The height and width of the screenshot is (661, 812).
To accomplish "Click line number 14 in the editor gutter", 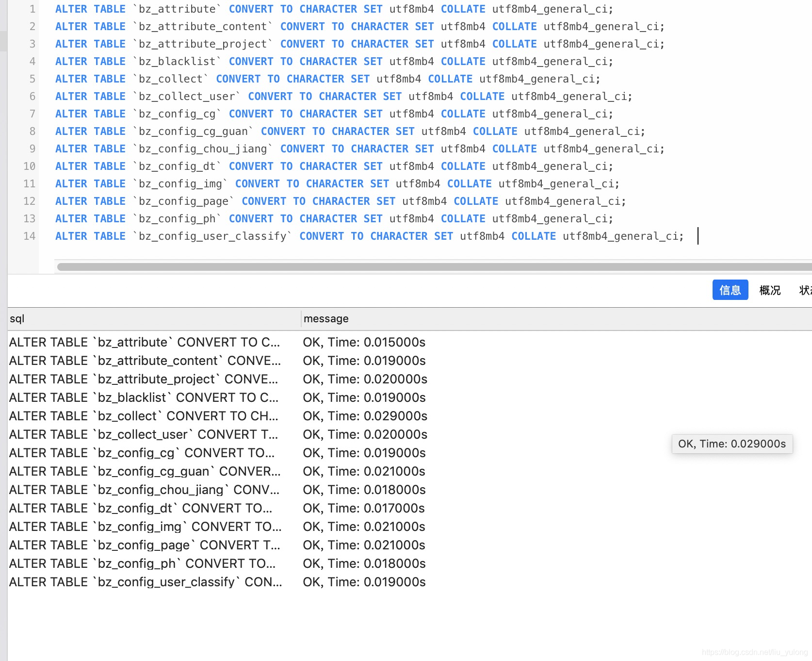I will pos(30,236).
